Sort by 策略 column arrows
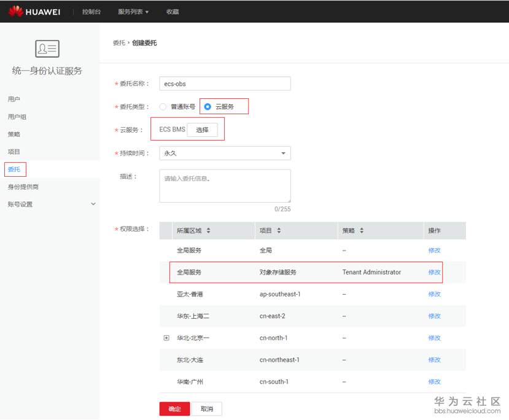The height and width of the screenshot is (420, 509). coord(362,230)
